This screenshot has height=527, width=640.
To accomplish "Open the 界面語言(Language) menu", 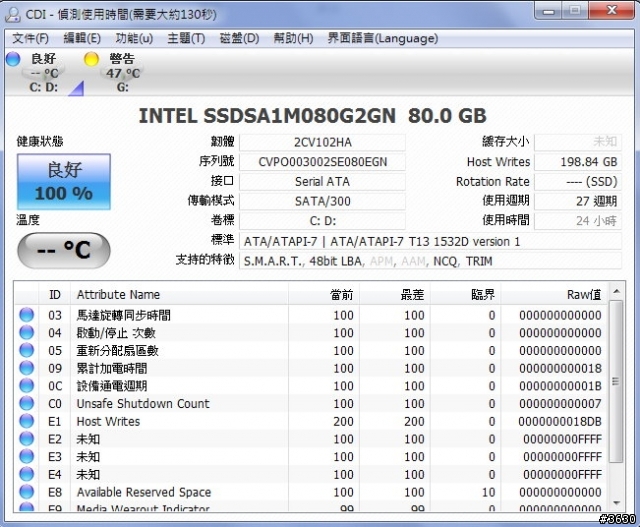I will [x=382, y=38].
